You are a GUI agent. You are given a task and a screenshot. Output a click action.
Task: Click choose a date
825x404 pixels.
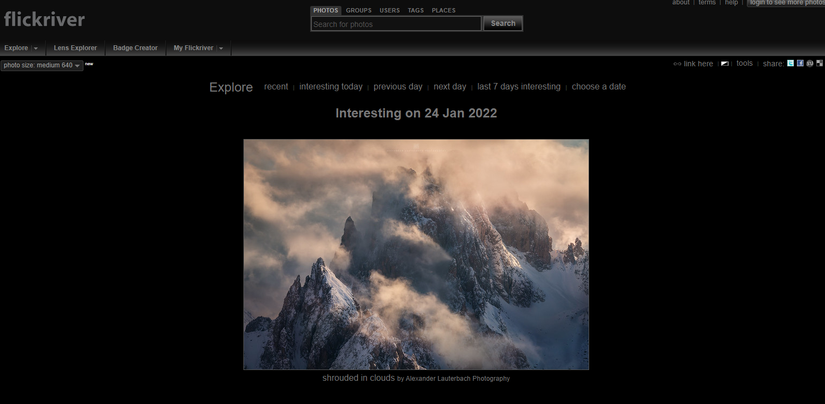[599, 87]
